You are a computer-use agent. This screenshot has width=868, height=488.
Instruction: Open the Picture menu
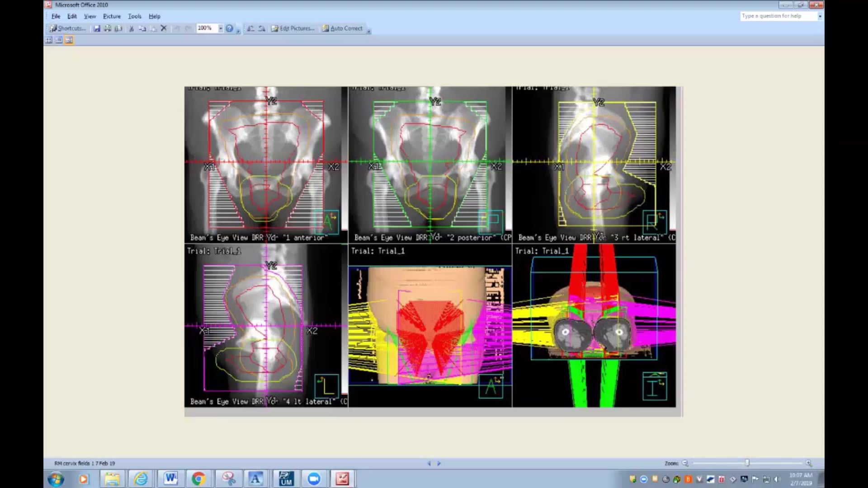pyautogui.click(x=112, y=16)
